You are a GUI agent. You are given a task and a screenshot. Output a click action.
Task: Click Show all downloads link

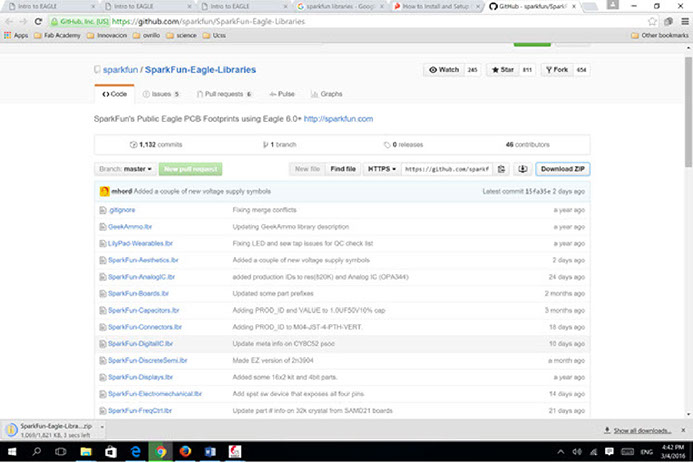click(x=642, y=430)
